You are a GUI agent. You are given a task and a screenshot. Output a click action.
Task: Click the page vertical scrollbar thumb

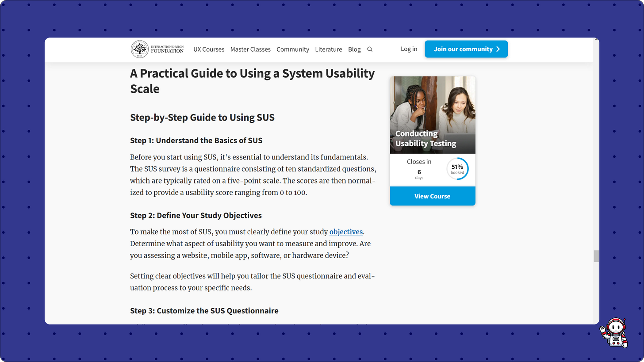tap(596, 256)
